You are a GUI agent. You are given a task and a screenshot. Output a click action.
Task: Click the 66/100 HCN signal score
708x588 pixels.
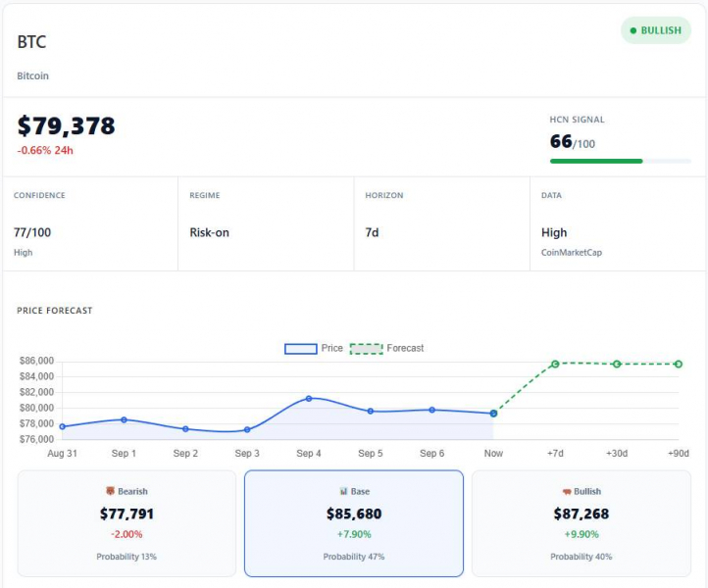[573, 142]
